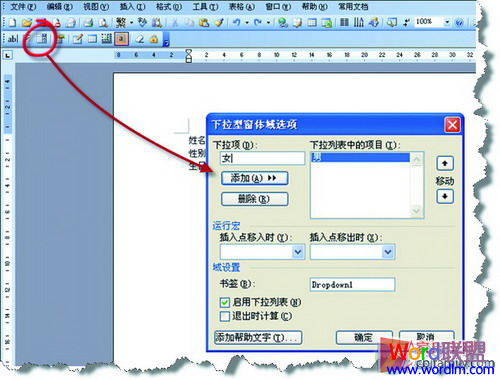Enable or disable 启用下拉列表 checkbox
This screenshot has width=500, height=380.
(x=224, y=302)
